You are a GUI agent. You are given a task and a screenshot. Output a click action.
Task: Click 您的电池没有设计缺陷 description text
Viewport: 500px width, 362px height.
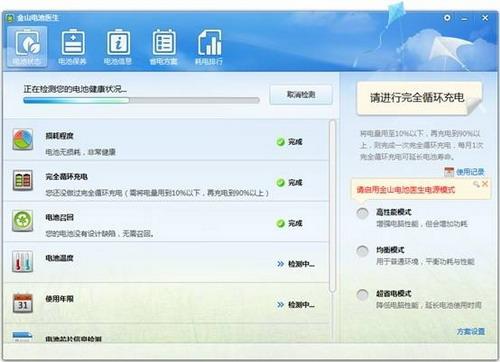tap(99, 234)
